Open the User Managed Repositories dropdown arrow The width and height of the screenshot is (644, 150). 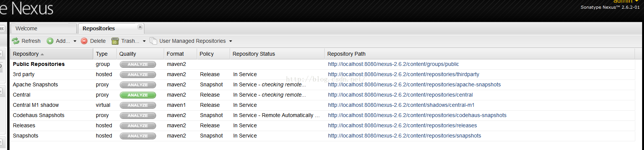point(230,41)
